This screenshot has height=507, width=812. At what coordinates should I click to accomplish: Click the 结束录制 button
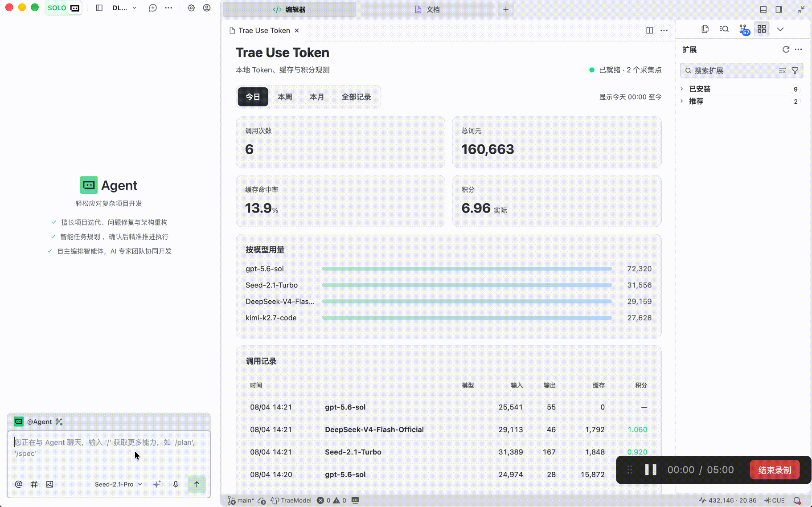pos(775,470)
